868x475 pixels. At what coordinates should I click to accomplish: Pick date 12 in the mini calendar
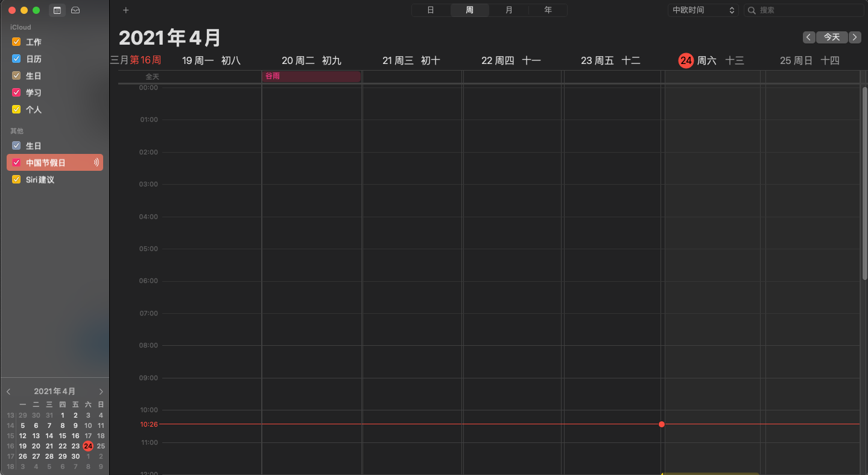click(22, 436)
